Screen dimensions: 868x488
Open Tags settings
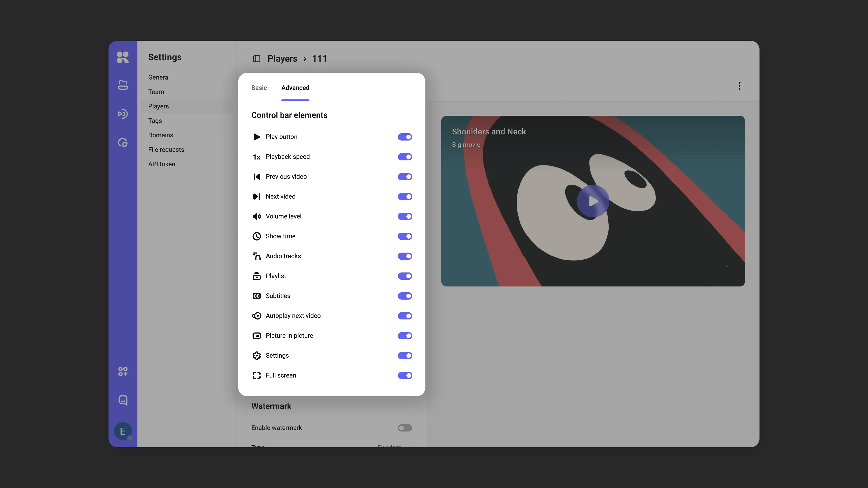click(155, 121)
